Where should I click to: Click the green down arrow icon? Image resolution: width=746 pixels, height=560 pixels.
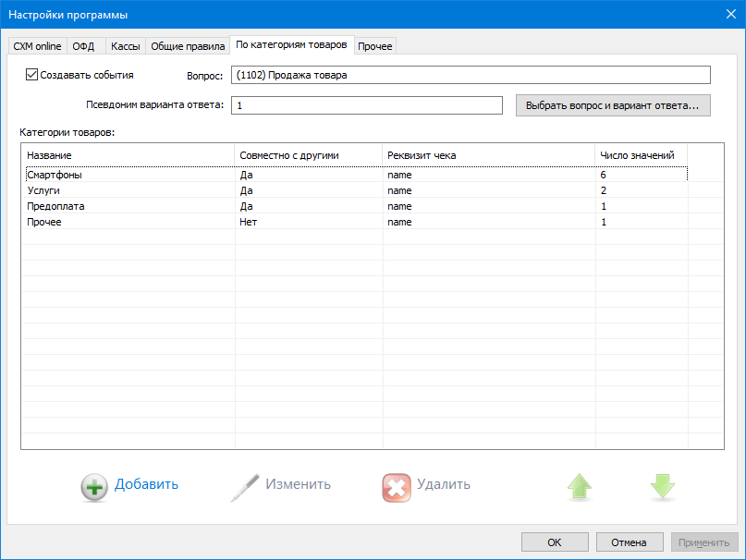(663, 487)
